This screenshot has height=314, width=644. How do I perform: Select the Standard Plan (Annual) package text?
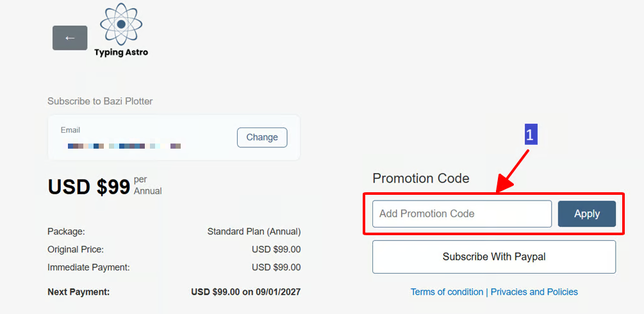(254, 231)
